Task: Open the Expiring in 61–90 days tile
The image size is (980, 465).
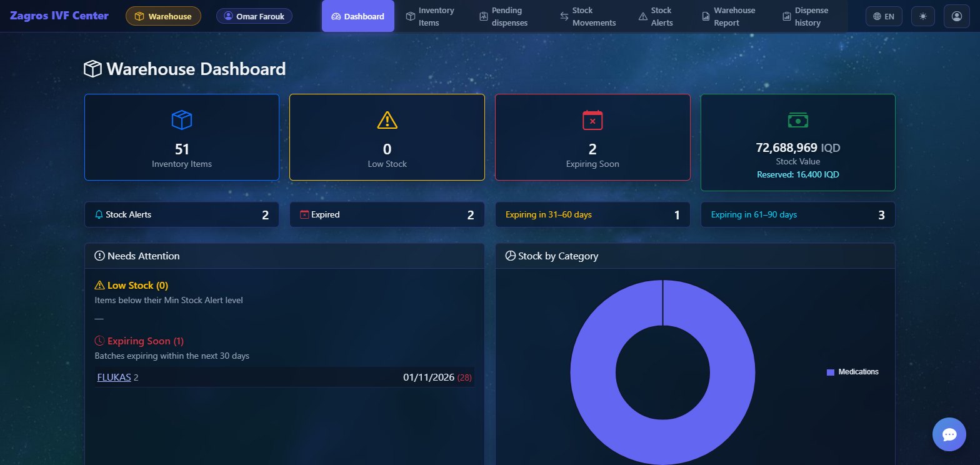Action: pyautogui.click(x=797, y=214)
